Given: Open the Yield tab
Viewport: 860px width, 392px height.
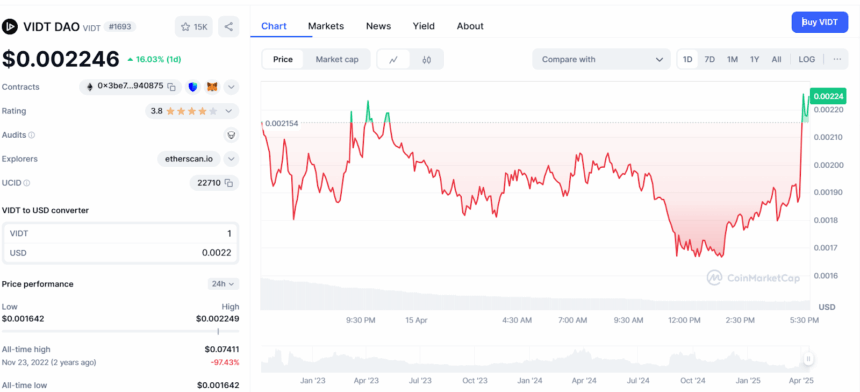Looking at the screenshot, I should point(423,26).
